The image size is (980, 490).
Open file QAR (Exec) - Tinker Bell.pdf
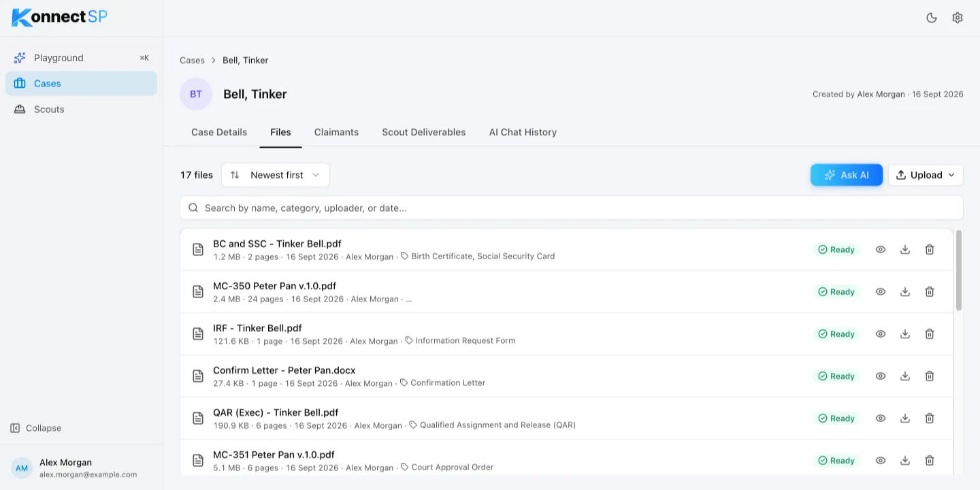pyautogui.click(x=276, y=412)
